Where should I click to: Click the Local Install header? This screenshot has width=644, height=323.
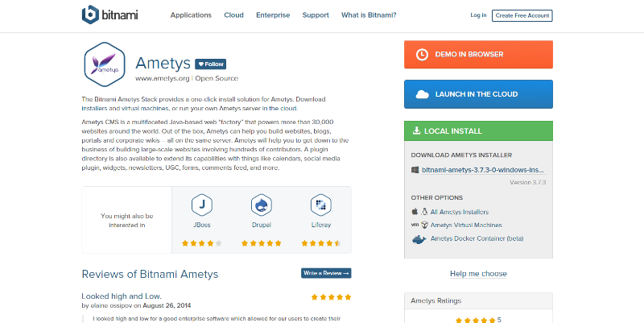point(478,131)
